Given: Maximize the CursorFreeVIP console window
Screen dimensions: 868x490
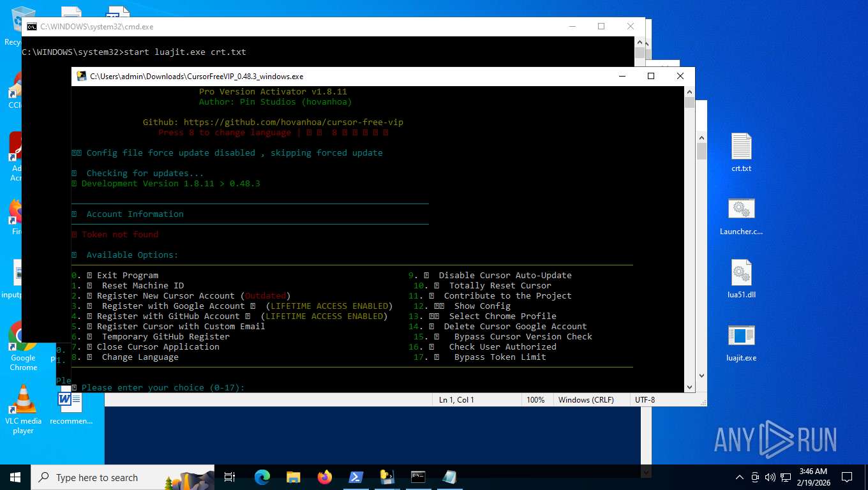Looking at the screenshot, I should [x=651, y=76].
